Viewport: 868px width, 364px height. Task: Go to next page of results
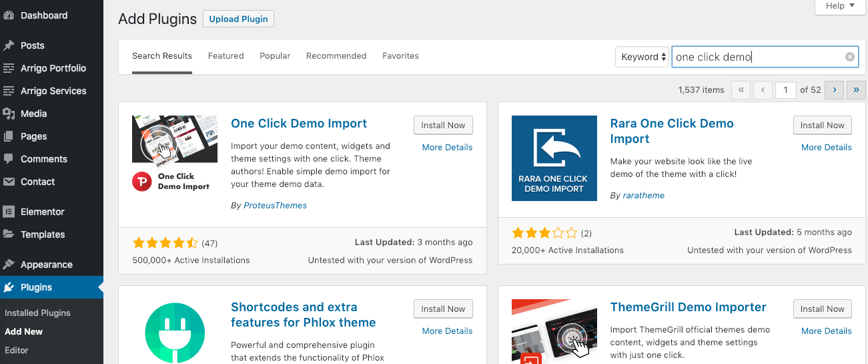point(834,90)
